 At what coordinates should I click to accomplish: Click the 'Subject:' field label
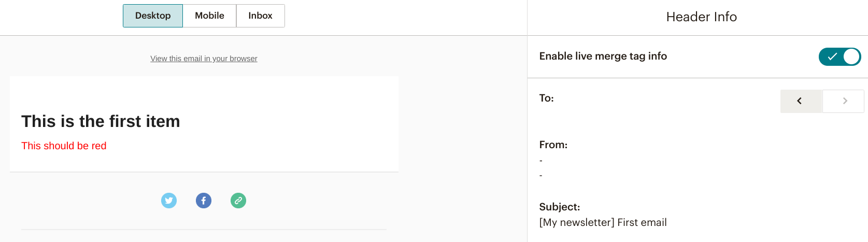[x=559, y=207]
